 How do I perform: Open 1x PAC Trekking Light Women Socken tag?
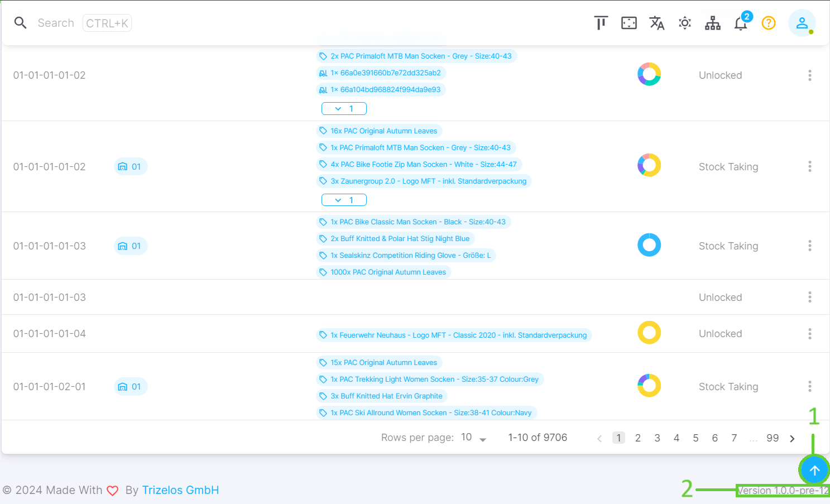430,379
